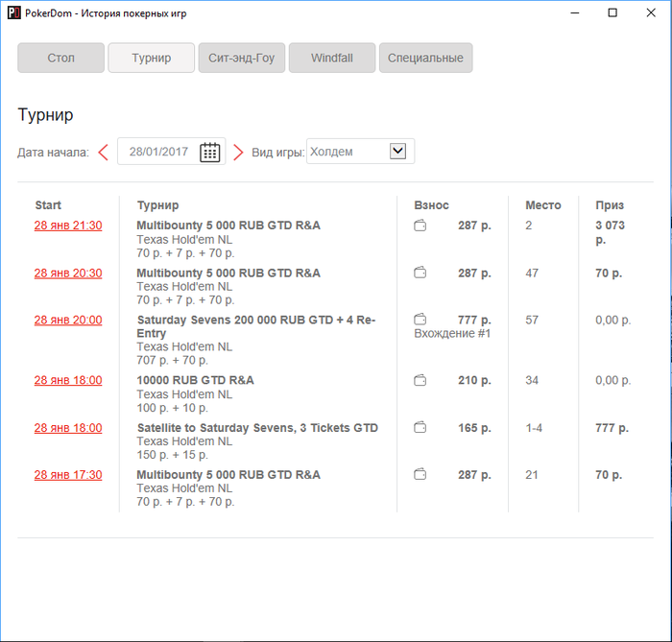Open the 28 янв 18:00 link for Satellite

(68, 428)
